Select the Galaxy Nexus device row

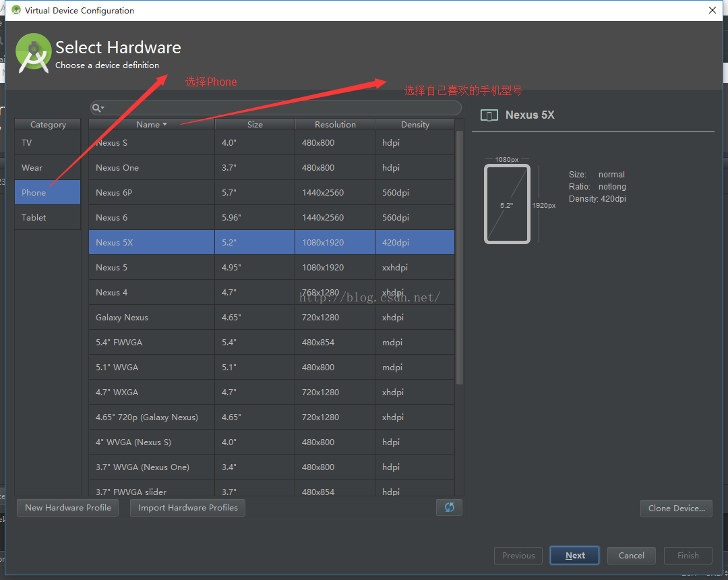[272, 317]
